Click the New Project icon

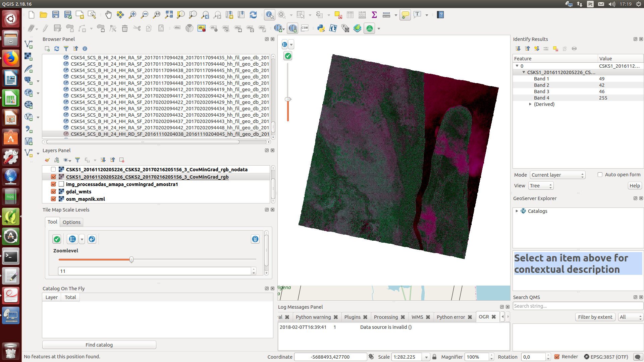(x=31, y=15)
